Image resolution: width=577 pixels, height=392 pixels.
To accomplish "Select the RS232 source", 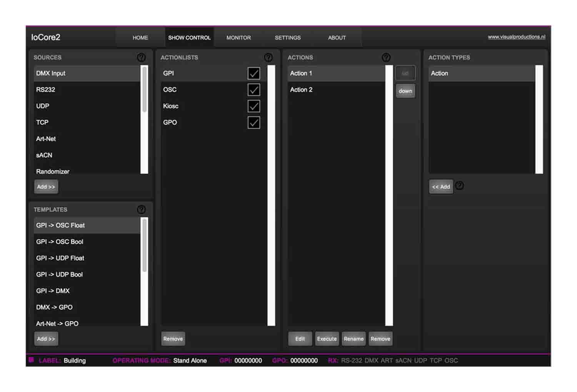I will (x=87, y=90).
